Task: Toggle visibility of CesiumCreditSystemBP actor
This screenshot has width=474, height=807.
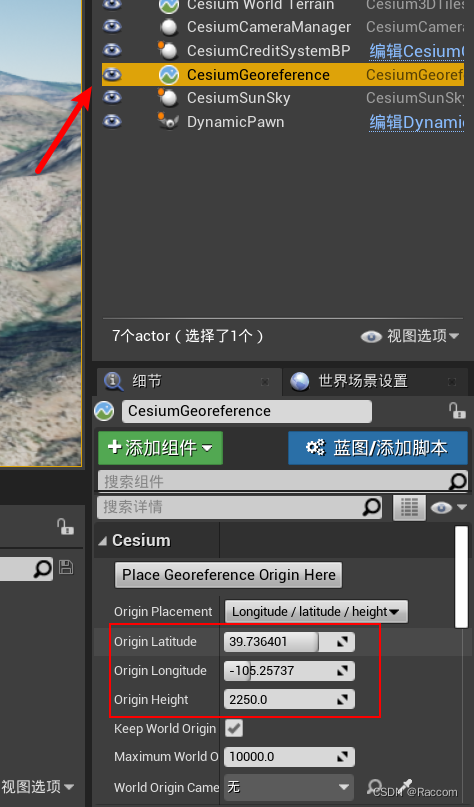Action: coord(112,50)
